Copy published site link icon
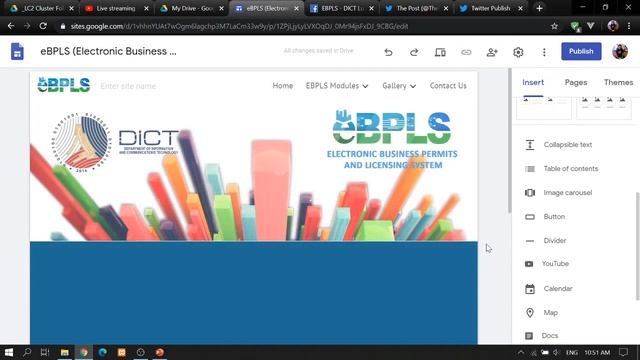The height and width of the screenshot is (360, 640). click(x=466, y=52)
